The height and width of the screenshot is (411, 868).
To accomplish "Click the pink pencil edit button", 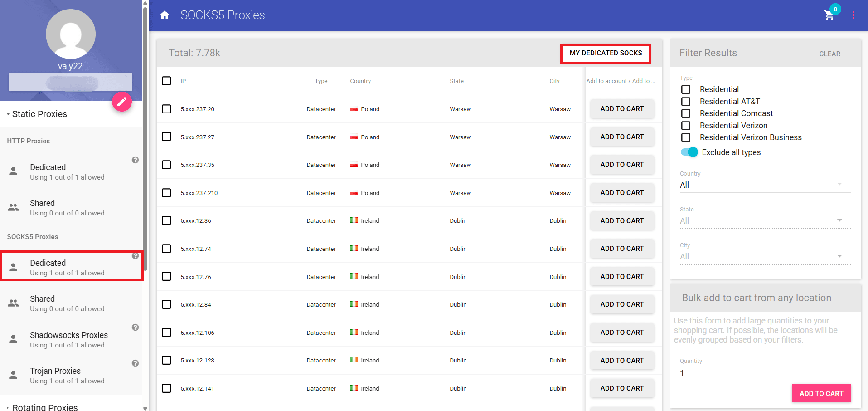I will (122, 102).
